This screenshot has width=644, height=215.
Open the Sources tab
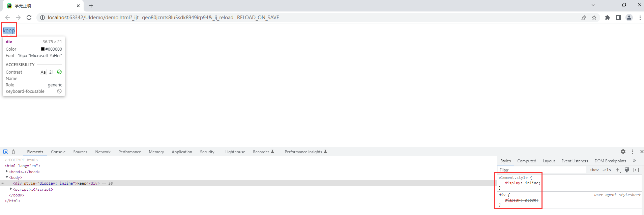pyautogui.click(x=80, y=152)
